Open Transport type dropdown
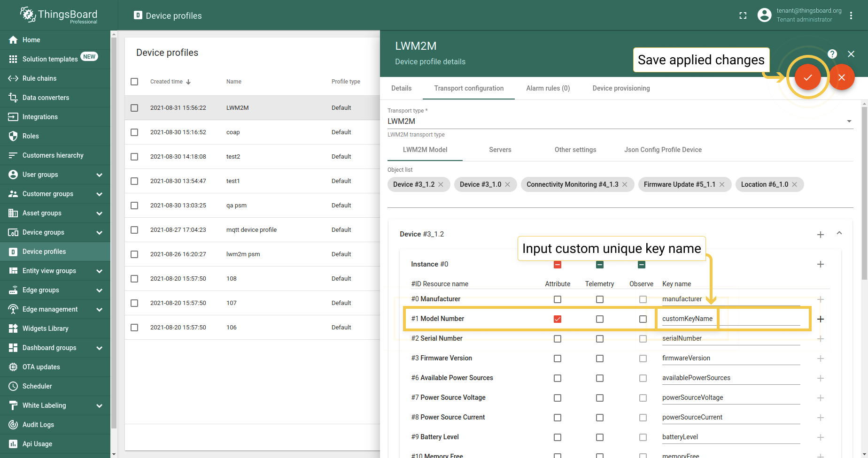 tap(620, 121)
